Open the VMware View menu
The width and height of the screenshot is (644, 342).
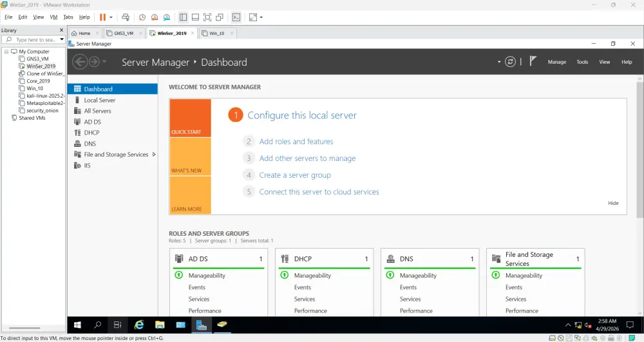tap(38, 17)
